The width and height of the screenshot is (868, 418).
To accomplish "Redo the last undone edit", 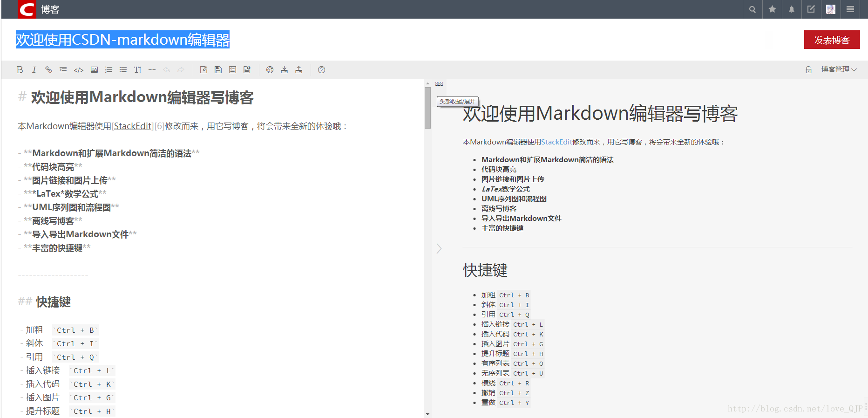I will pos(181,70).
